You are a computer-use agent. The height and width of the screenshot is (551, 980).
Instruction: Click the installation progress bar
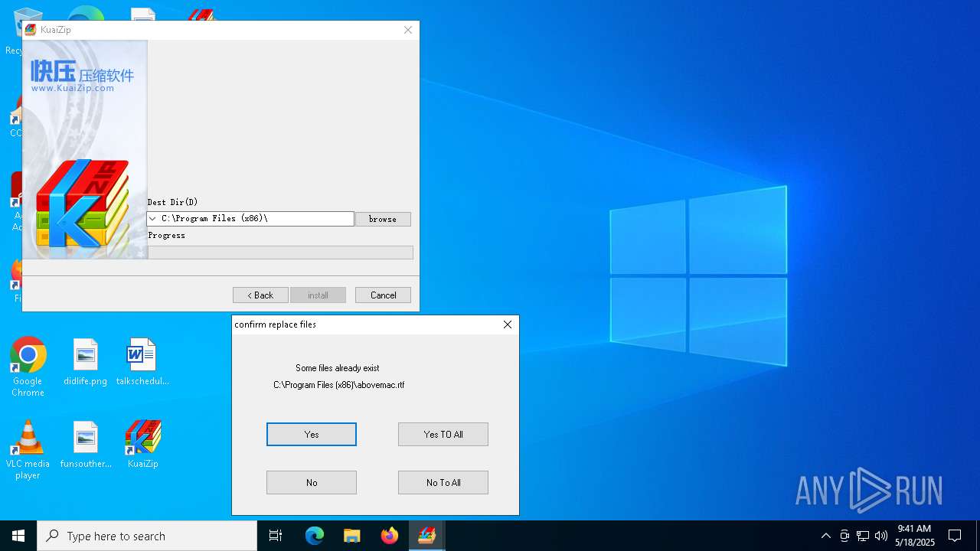280,253
